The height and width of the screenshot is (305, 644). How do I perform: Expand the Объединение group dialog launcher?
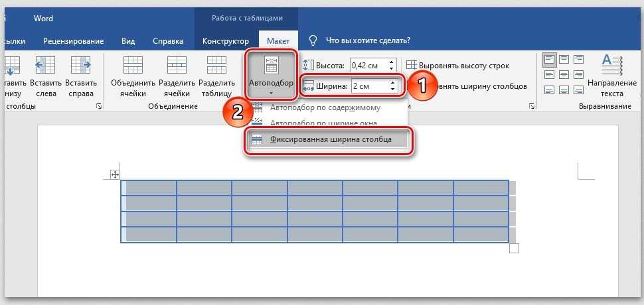99,107
